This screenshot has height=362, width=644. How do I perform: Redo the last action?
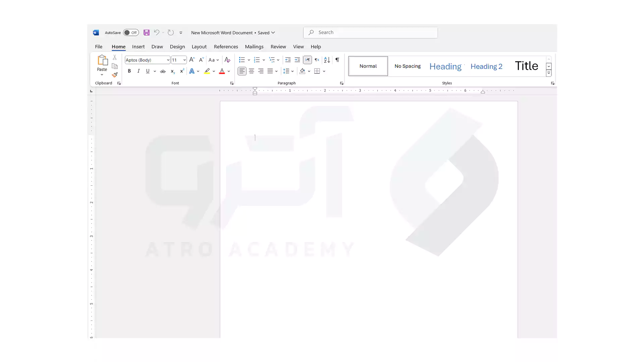[x=171, y=33]
